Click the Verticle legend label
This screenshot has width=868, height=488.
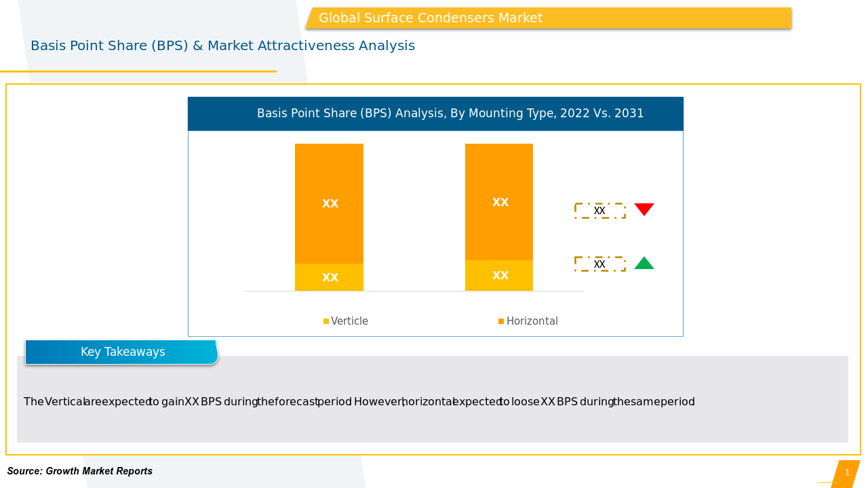click(349, 321)
